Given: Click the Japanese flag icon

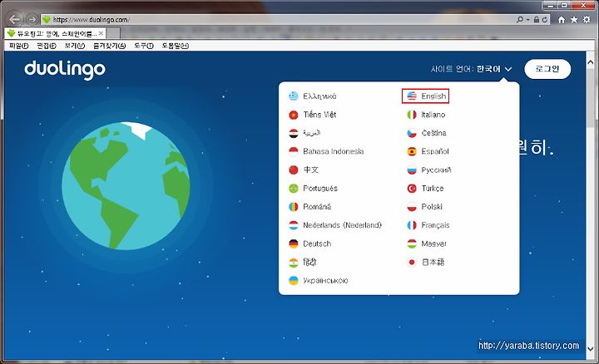Looking at the screenshot, I should tap(412, 262).
